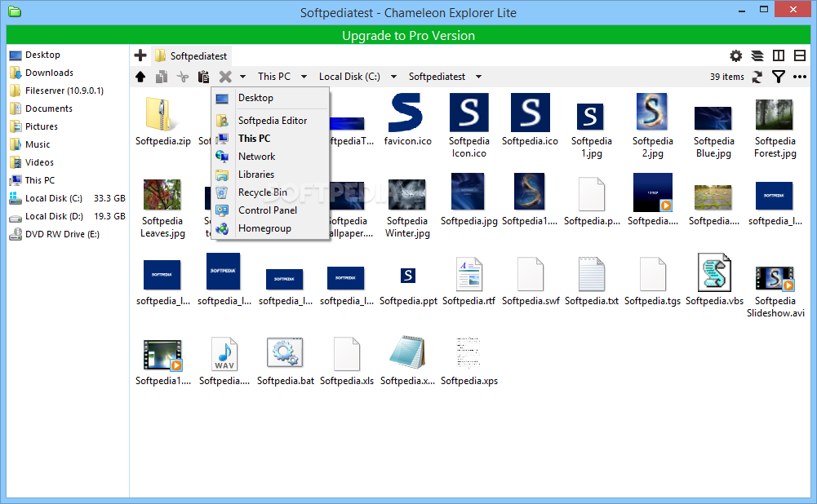Expand This PC breadcrumb dropdown arrow

[x=304, y=77]
